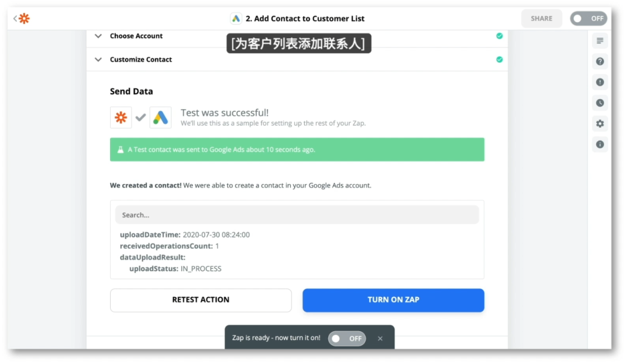Click the step title Add Contact to Customer List
The width and height of the screenshot is (625, 364).
[305, 19]
